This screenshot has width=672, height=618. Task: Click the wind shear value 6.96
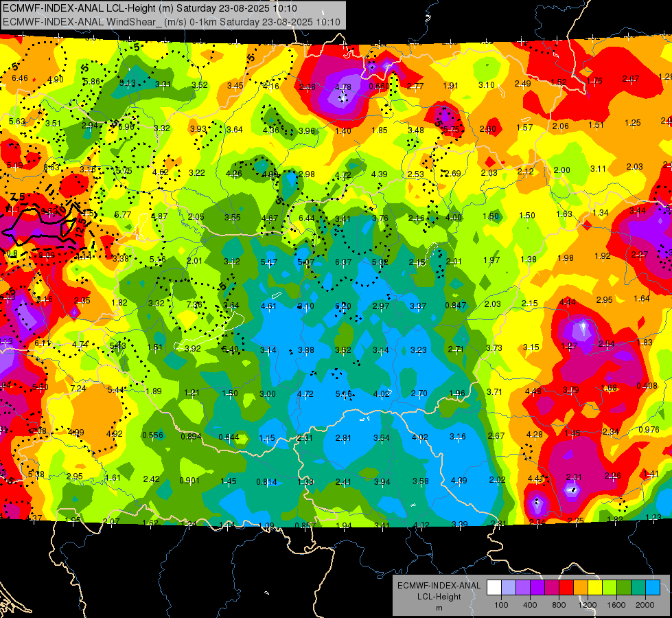point(126,127)
